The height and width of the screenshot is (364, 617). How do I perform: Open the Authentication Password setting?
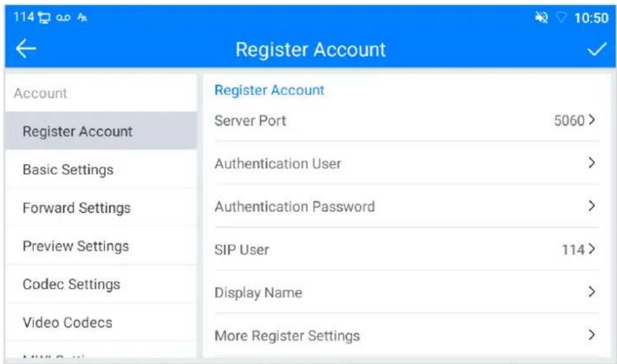pos(407,206)
